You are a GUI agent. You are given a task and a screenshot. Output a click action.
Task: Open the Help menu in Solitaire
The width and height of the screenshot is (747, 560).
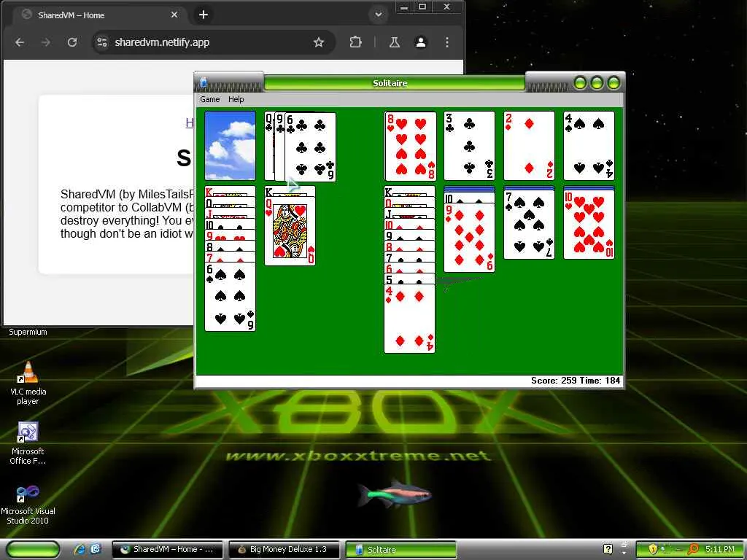(x=236, y=99)
